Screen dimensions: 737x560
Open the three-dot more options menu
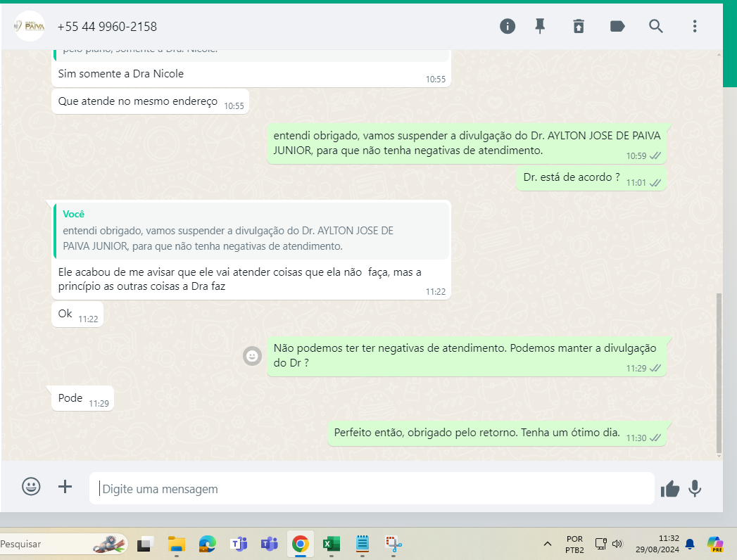click(x=695, y=26)
